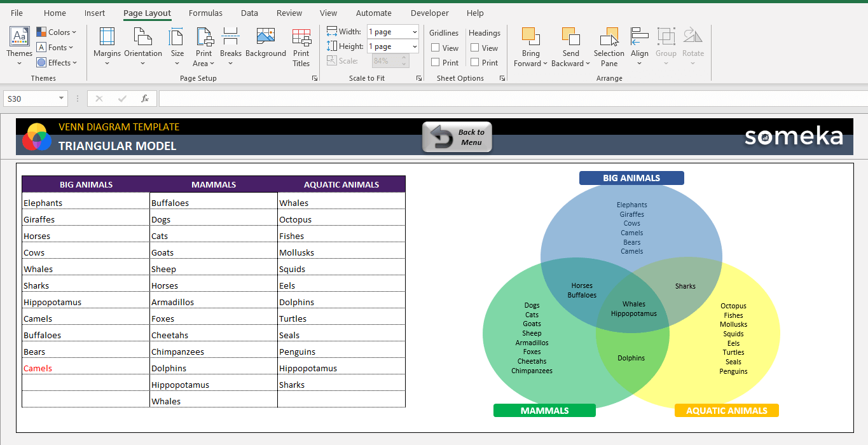Expand the Height page dropdown
Image resolution: width=868 pixels, height=445 pixels.
(415, 46)
